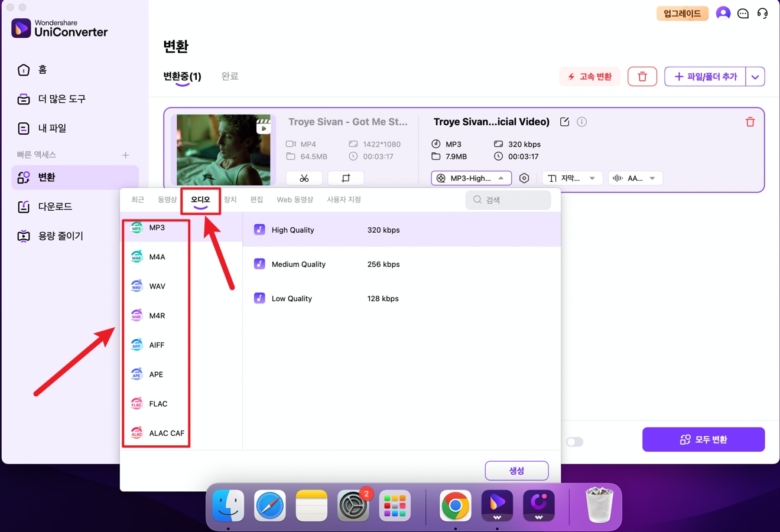Show file info circle icon
The image size is (780, 532).
coord(582,122)
